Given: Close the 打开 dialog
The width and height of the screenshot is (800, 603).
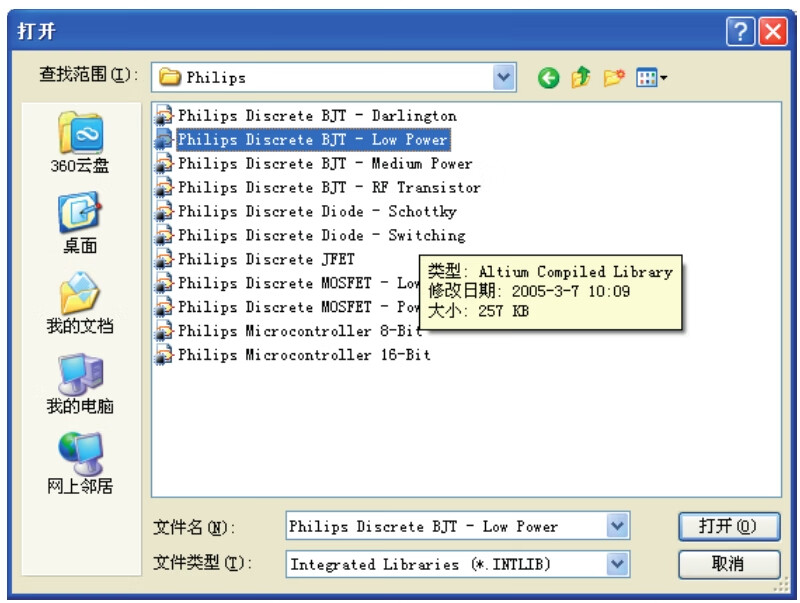Looking at the screenshot, I should point(773,32).
